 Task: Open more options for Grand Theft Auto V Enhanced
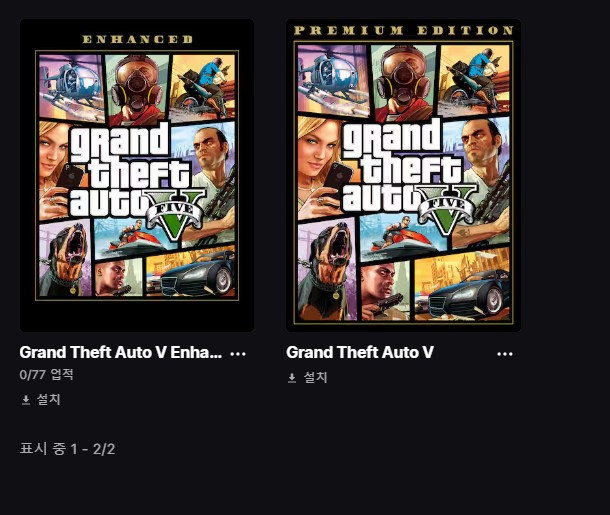(238, 354)
